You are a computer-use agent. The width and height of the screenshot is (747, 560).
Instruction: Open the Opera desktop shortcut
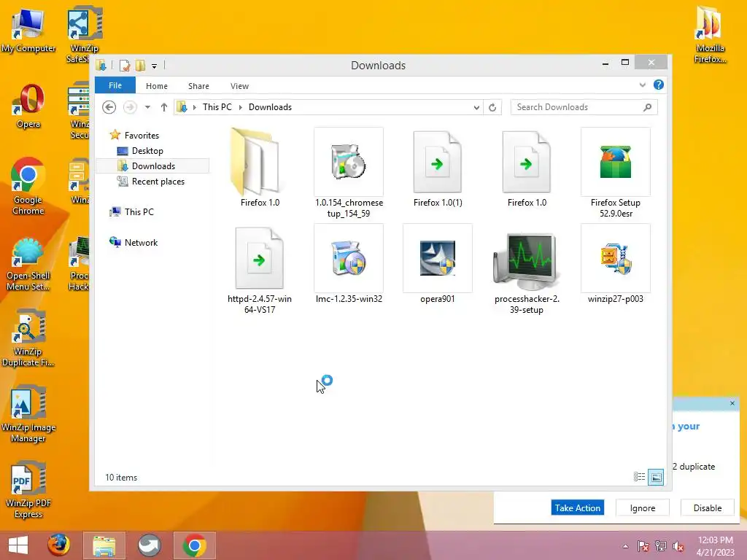(28, 106)
